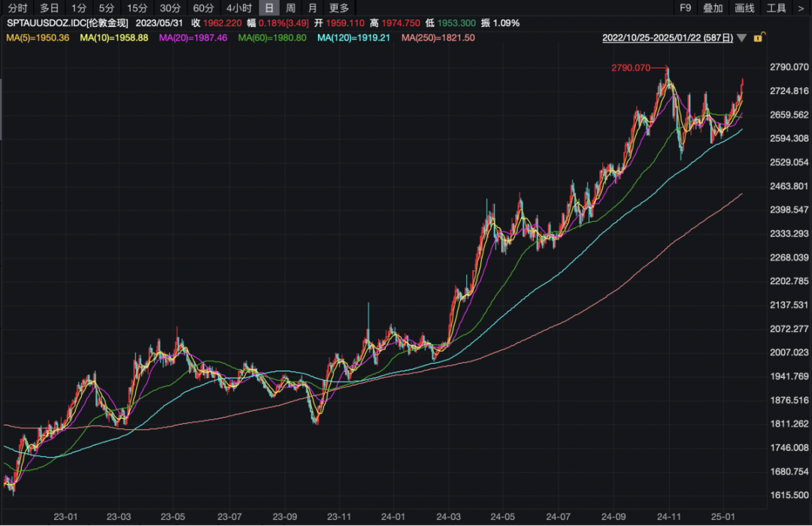The height and width of the screenshot is (526, 812).
Task: Click the SPTAUUSDOZ.IDC[伦敦金现] symbol name
Action: [x=68, y=23]
